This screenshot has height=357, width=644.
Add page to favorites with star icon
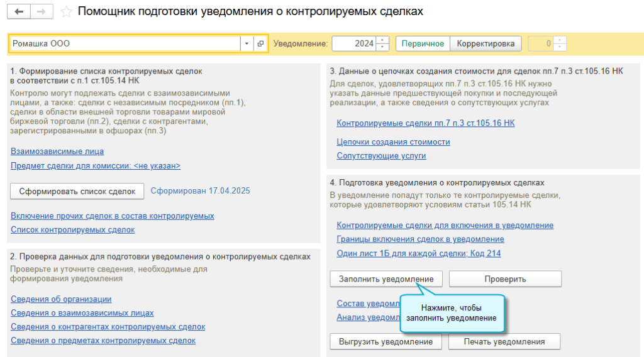tap(66, 12)
